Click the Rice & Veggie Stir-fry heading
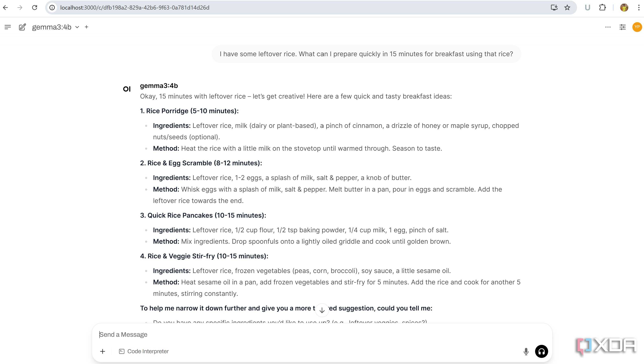 click(204, 256)
